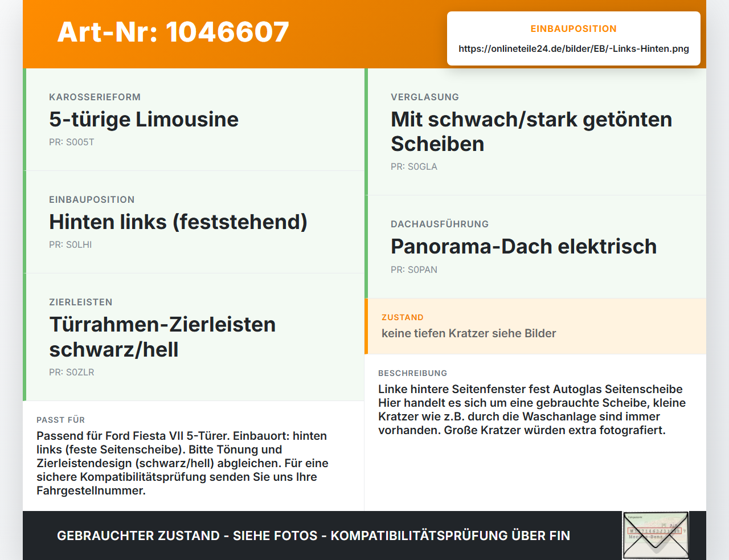
Task: Click the DACHAUSFÜHRUNG section label
Action: [440, 224]
